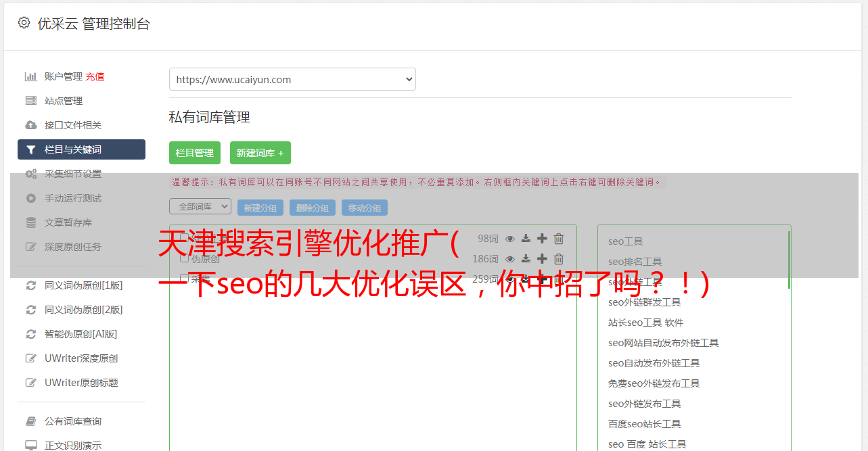The width and height of the screenshot is (868, 451).
Task: Select keyword seo外链发布工具
Action: coord(644,404)
